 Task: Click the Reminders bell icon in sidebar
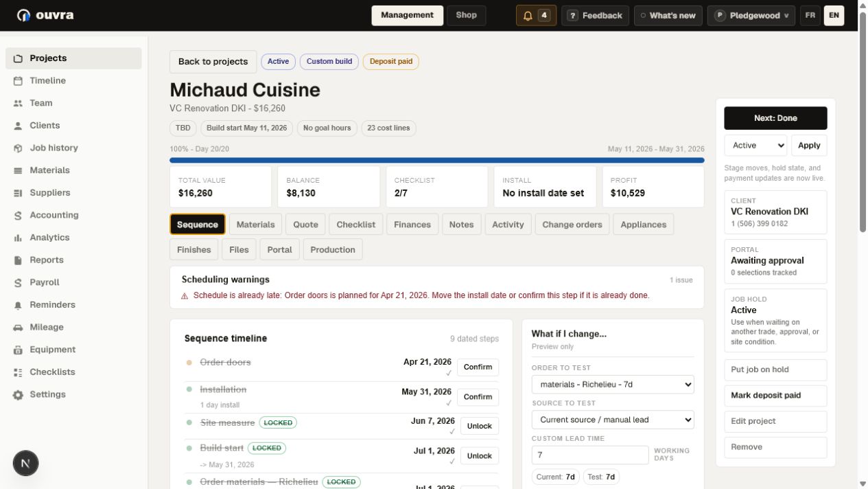(x=18, y=305)
